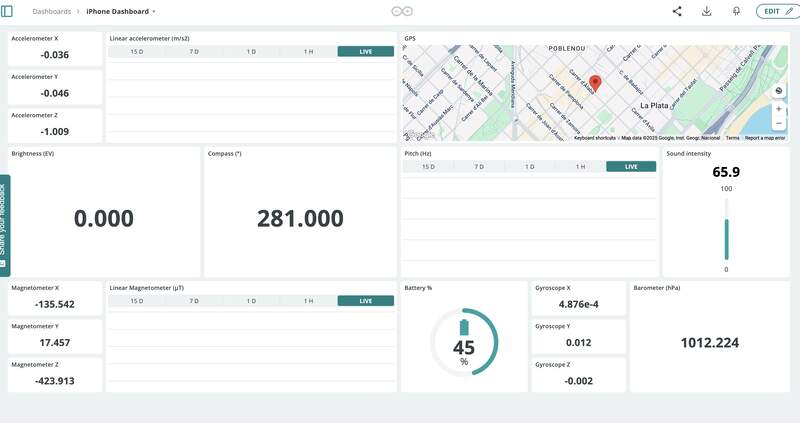Select 1 D in Linear Magnetometer chart
This screenshot has width=800, height=423.
click(251, 301)
